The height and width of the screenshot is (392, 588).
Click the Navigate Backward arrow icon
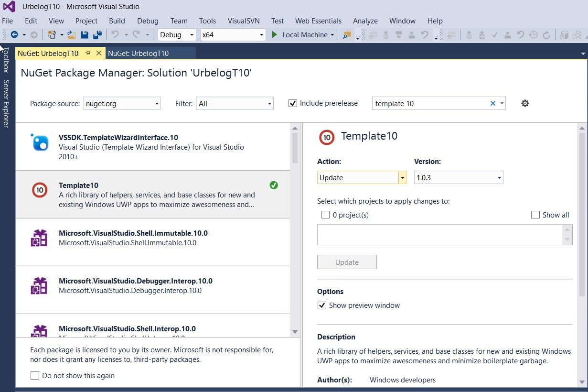point(14,34)
